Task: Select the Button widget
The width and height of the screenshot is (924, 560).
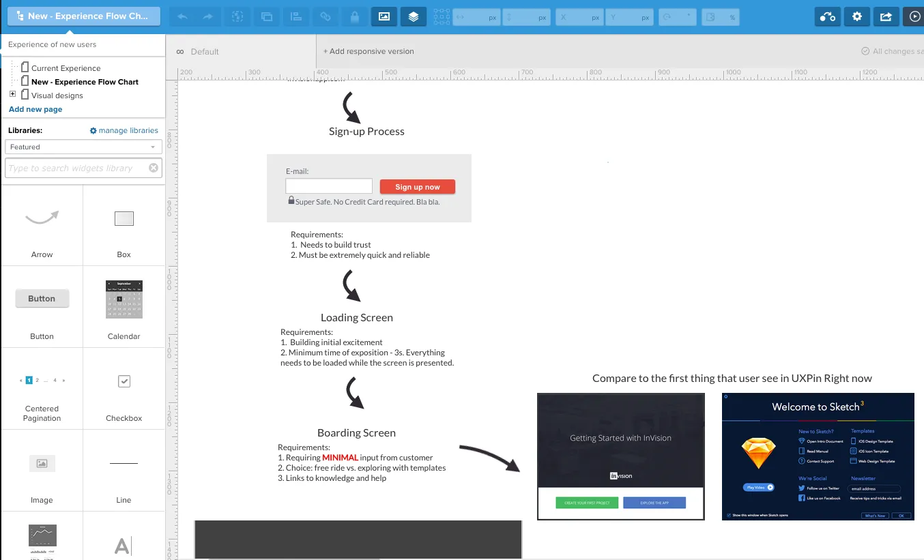Action: click(42, 307)
